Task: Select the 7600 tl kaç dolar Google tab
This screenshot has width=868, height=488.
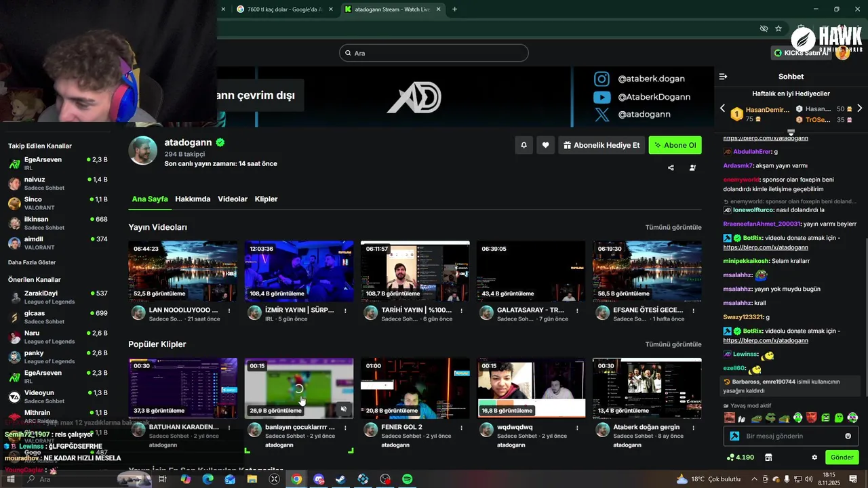Action: click(x=283, y=9)
